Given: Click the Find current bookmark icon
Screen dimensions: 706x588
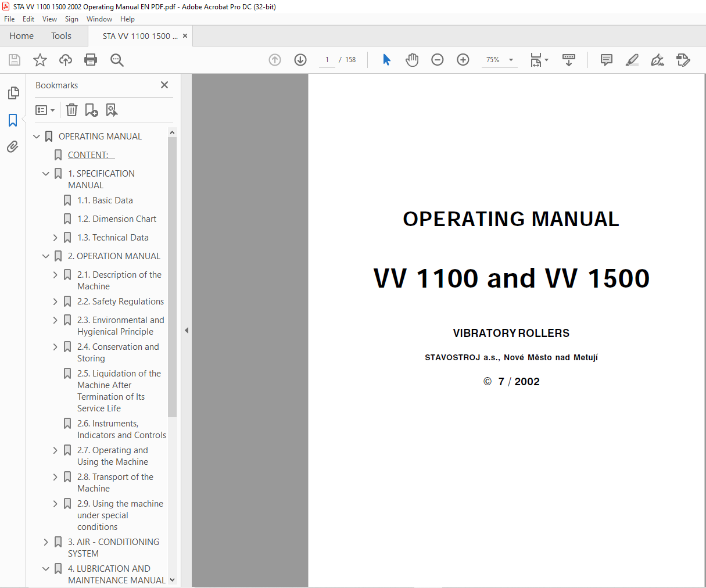Looking at the screenshot, I should coord(112,110).
